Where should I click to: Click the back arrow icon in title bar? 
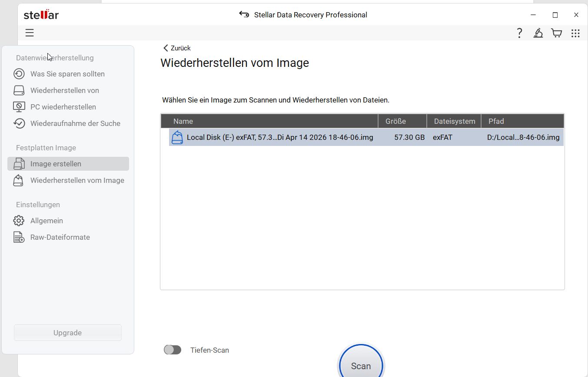244,14
